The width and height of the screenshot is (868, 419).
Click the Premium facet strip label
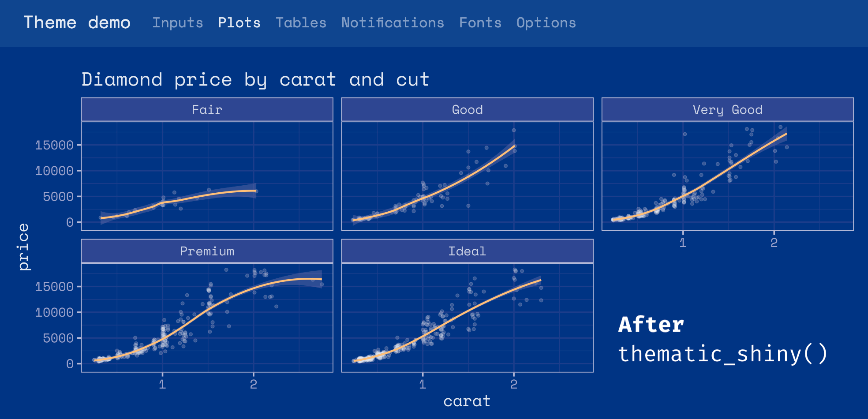[207, 251]
